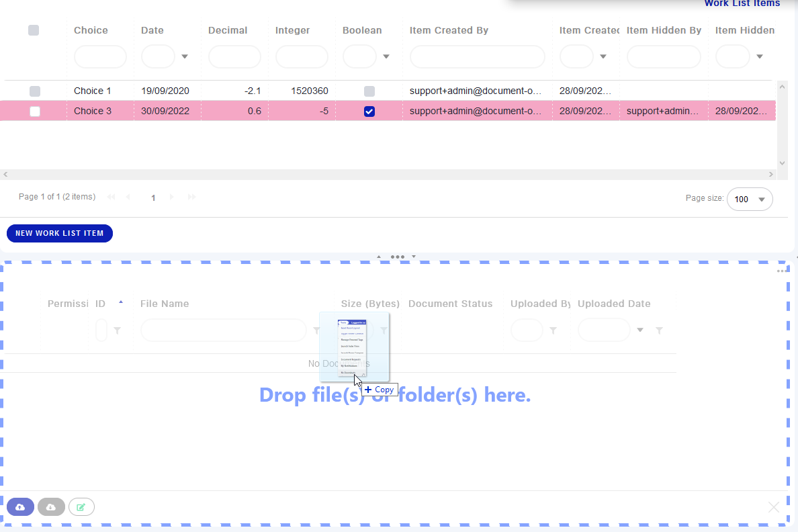This screenshot has width=798, height=532.
Task: Click the gray download documents icon
Action: tap(51, 506)
